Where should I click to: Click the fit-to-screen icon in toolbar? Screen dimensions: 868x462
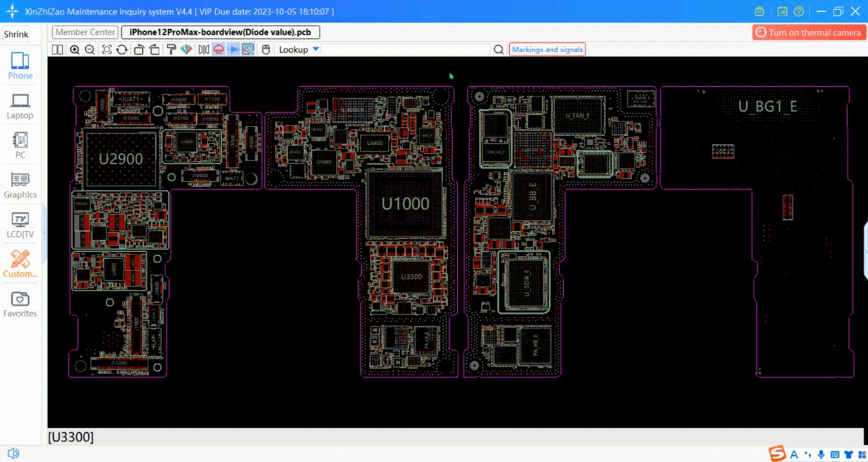coord(107,49)
